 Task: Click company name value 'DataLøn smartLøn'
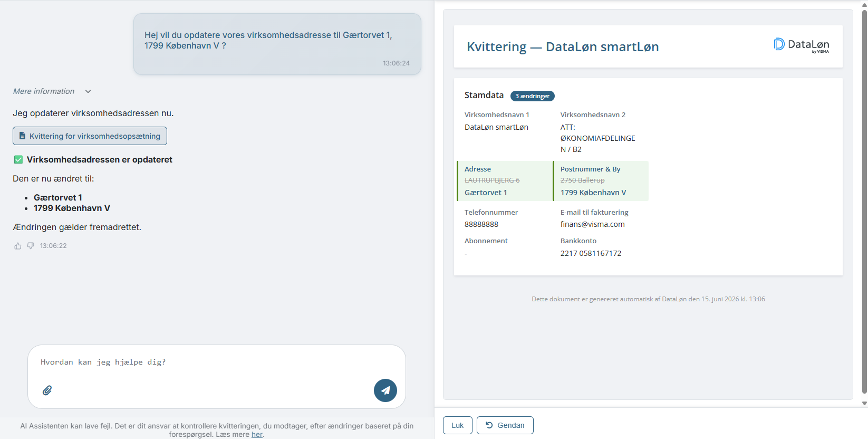point(496,127)
